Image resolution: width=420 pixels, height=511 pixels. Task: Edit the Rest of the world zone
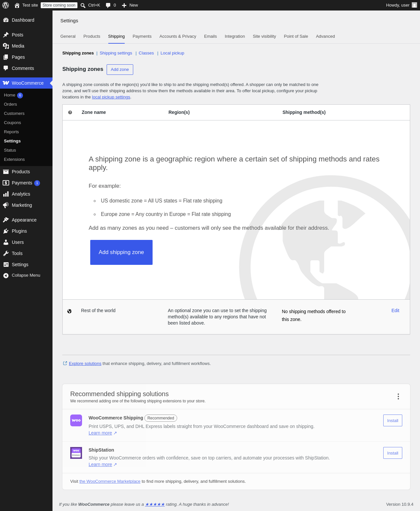pyautogui.click(x=395, y=310)
